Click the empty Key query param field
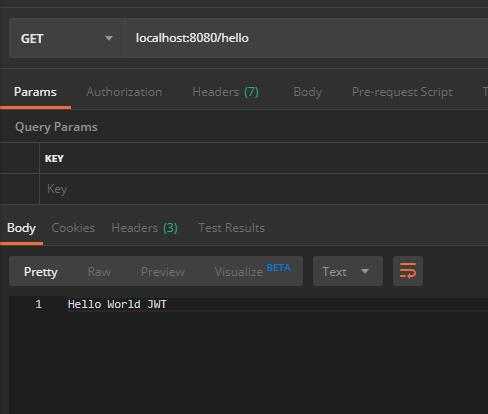The width and height of the screenshot is (488, 414). (263, 189)
